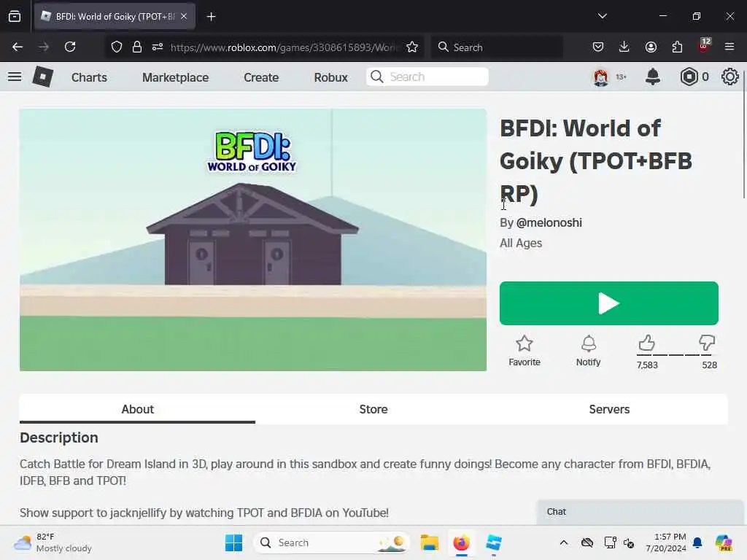Open the Roblox avatar profile
The image size is (747, 560).
(601, 77)
